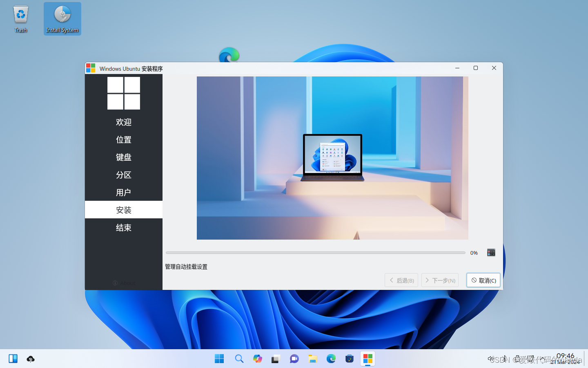The image size is (588, 368).
Task: Minimize the installer window
Action: coord(457,68)
